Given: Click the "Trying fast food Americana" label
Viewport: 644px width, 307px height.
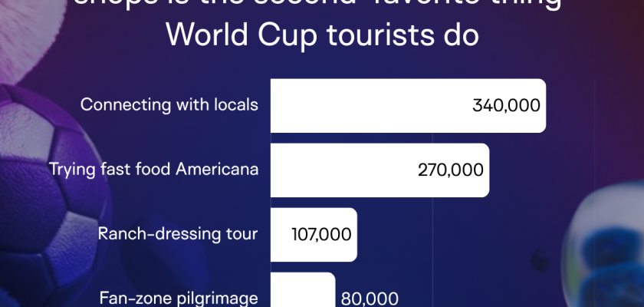Looking at the screenshot, I should click(153, 170).
